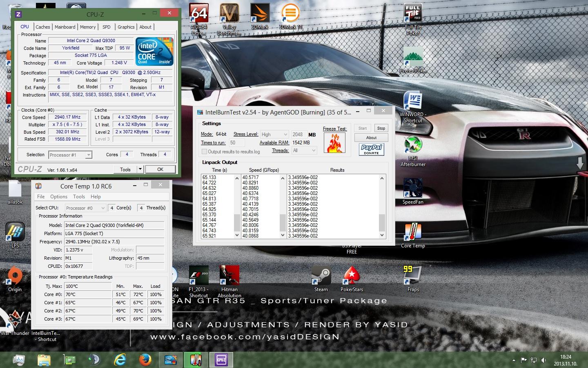Enable Output results to results.log checkbox

205,151
